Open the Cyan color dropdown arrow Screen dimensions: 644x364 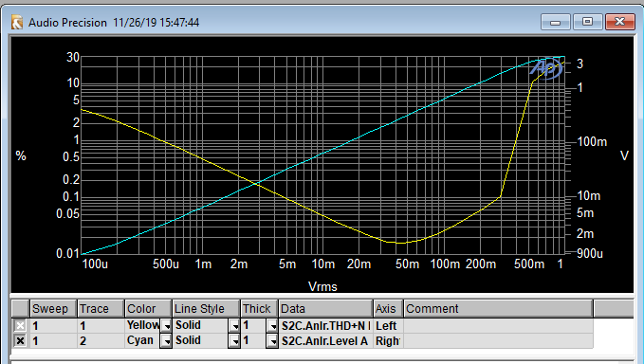pyautogui.click(x=166, y=341)
